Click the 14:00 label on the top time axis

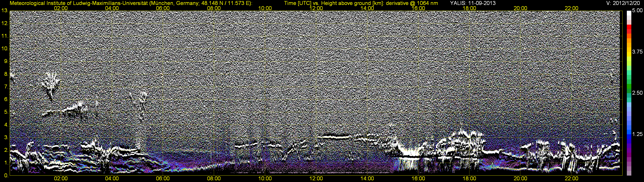(367, 8)
